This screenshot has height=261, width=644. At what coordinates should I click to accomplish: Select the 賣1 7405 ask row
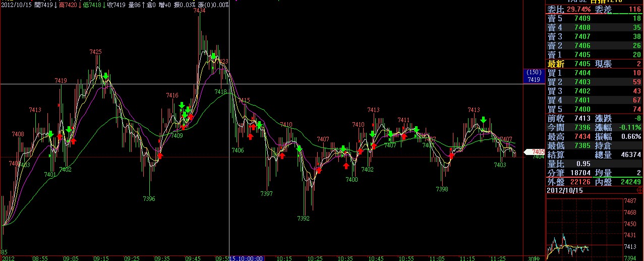tap(595, 55)
